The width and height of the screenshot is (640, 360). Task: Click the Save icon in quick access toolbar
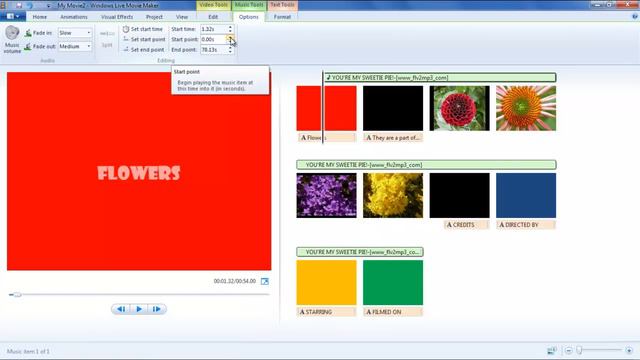(19, 5)
